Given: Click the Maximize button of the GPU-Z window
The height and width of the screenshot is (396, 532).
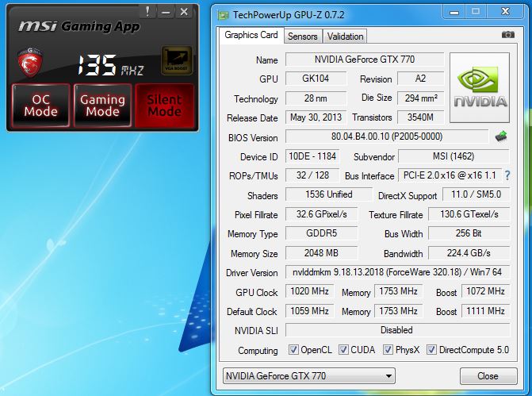Looking at the screenshot, I should pyautogui.click(x=476, y=12).
